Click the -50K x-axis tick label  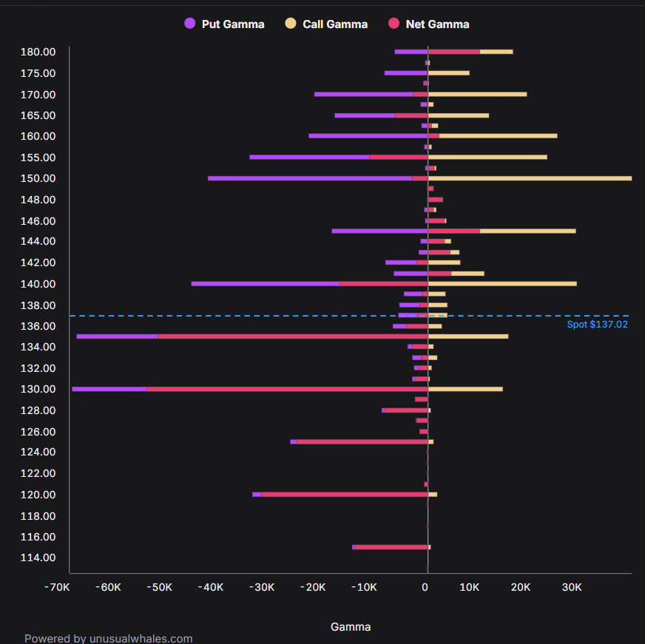(x=159, y=587)
